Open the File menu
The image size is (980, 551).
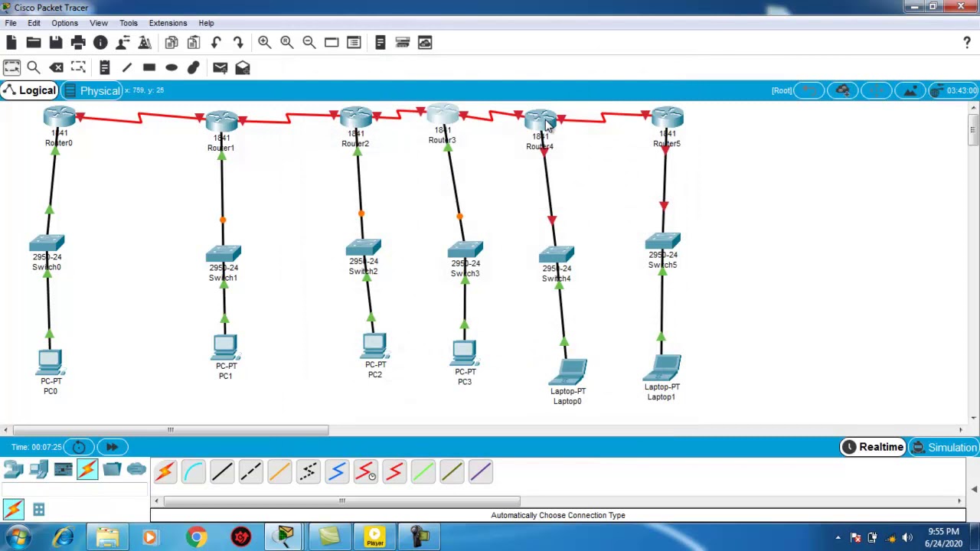(x=11, y=23)
